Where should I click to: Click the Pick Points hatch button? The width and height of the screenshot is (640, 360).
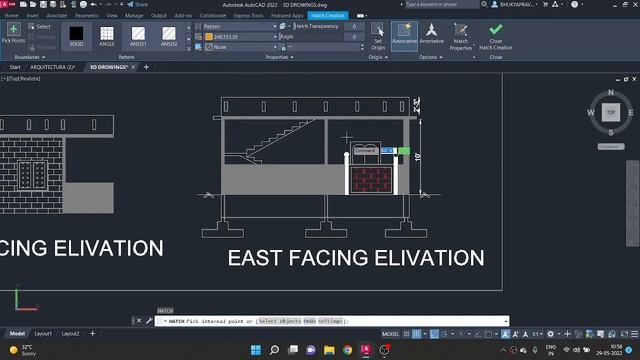coord(13,33)
